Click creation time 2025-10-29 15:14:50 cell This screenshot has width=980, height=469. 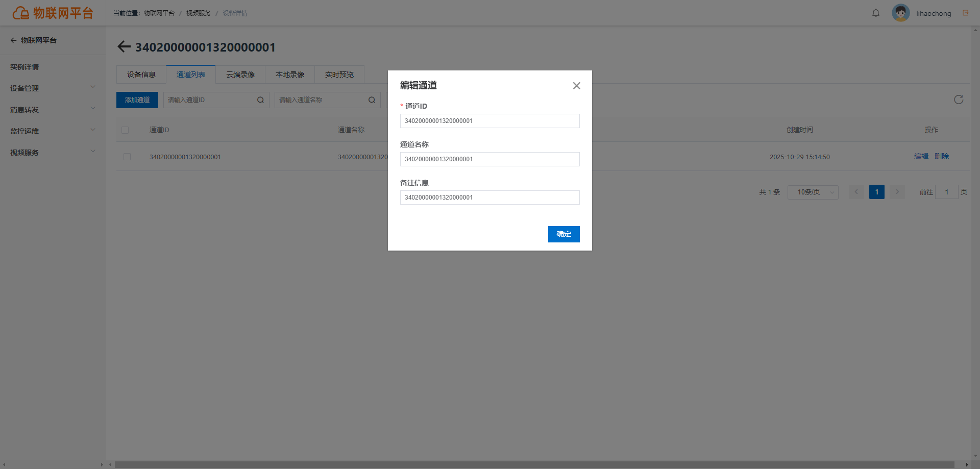[x=799, y=157]
